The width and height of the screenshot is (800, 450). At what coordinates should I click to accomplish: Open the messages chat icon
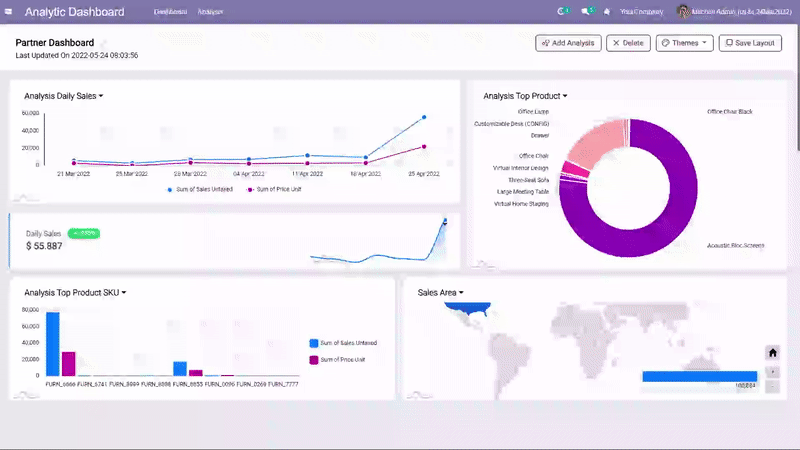click(x=586, y=12)
